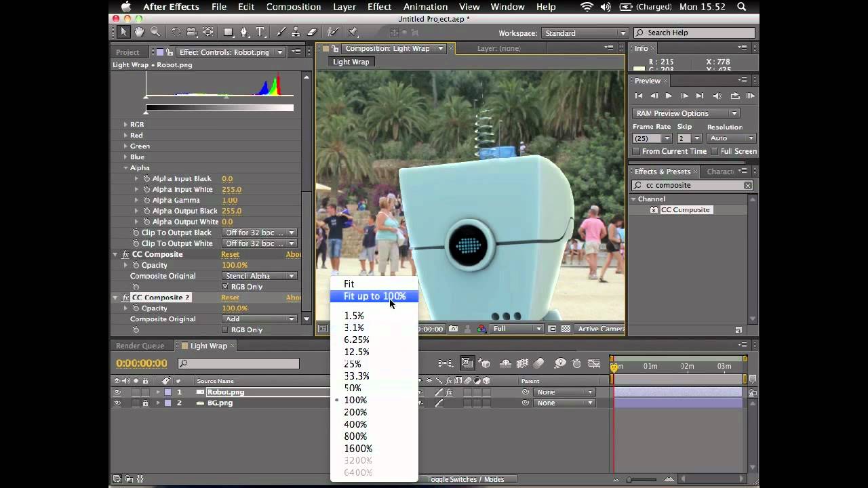The image size is (868, 488).
Task: Select the Zoom magnifier tool
Action: pos(155,32)
